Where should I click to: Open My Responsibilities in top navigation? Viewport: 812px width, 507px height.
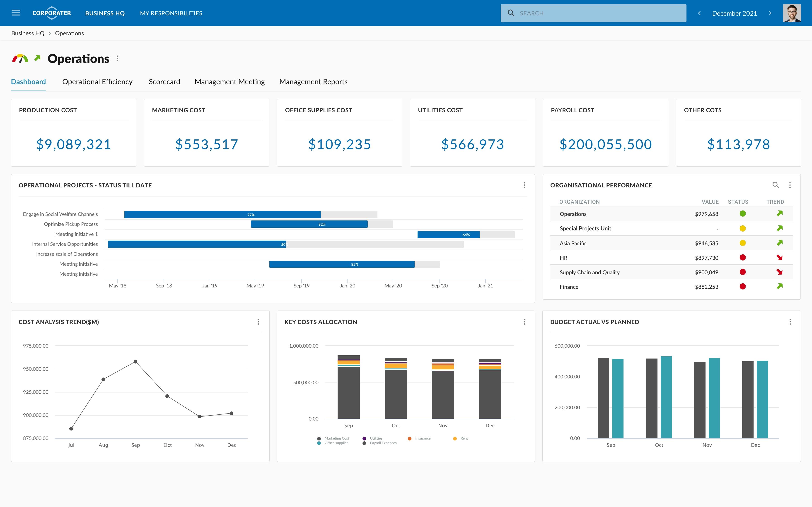point(171,13)
